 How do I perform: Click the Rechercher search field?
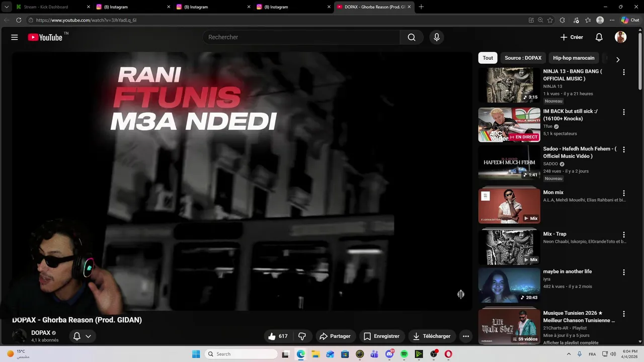[301, 37]
